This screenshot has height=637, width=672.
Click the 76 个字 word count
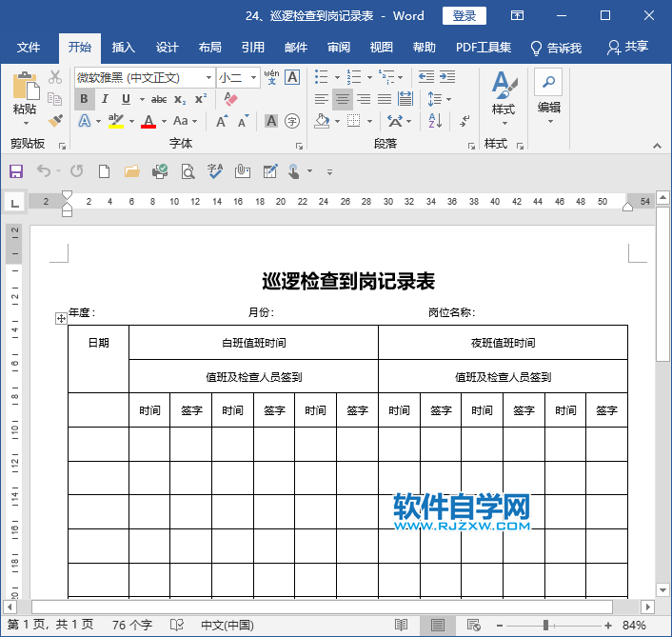[132, 625]
